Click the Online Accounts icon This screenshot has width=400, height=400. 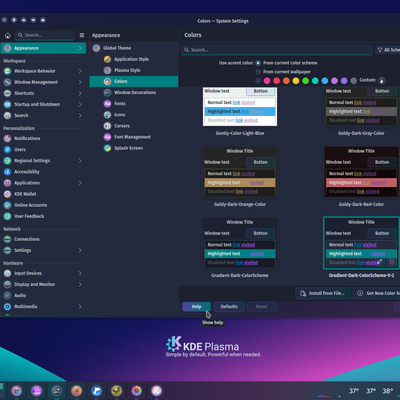pyautogui.click(x=7, y=205)
